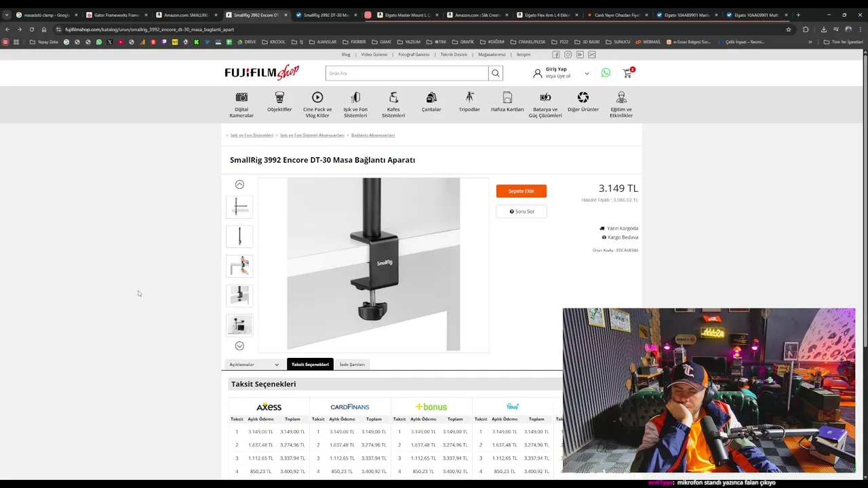The width and height of the screenshot is (868, 488).
Task: Go back with browser back arrow
Action: click(x=7, y=29)
